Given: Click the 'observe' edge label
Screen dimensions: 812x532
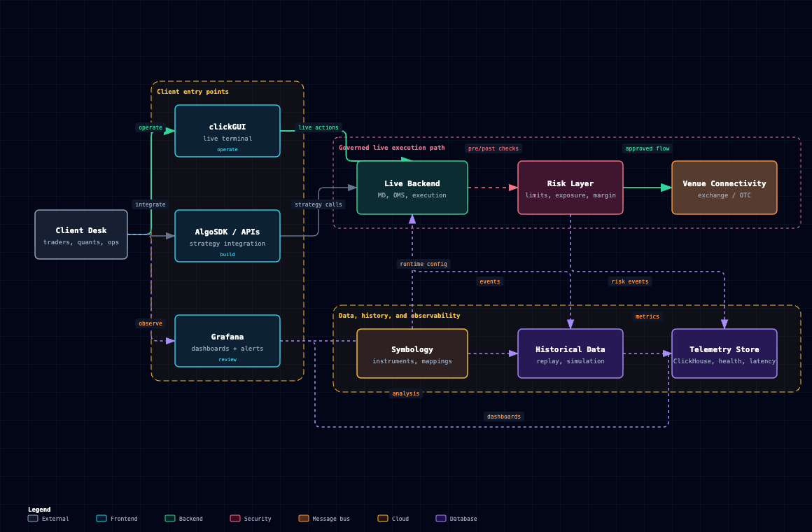Looking at the screenshot, I should tap(150, 323).
